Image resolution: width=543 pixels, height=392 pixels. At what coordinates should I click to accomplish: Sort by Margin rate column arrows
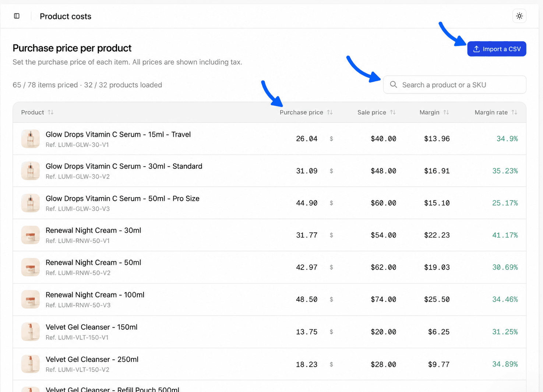[514, 112]
